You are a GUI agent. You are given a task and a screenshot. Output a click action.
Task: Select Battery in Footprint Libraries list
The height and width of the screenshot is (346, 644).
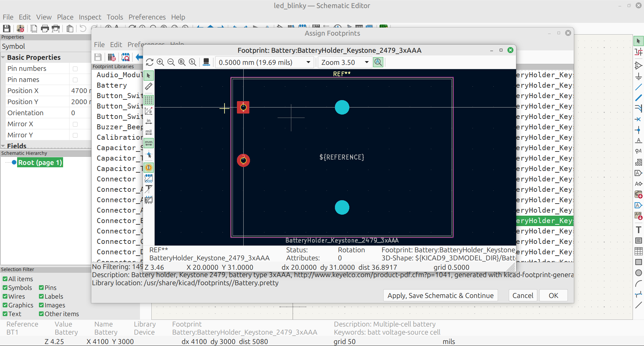click(112, 85)
